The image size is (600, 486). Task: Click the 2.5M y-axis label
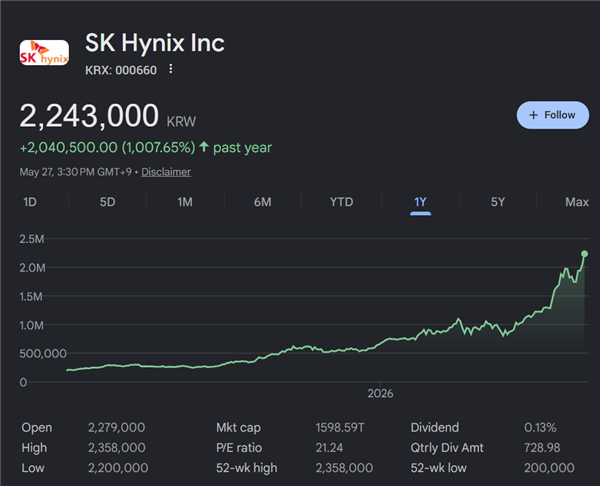(x=32, y=239)
